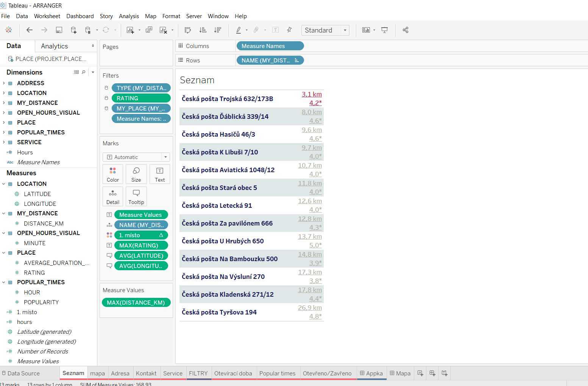The width and height of the screenshot is (588, 386).
Task: Collapse the LOCATION measures folder
Action: [4, 184]
